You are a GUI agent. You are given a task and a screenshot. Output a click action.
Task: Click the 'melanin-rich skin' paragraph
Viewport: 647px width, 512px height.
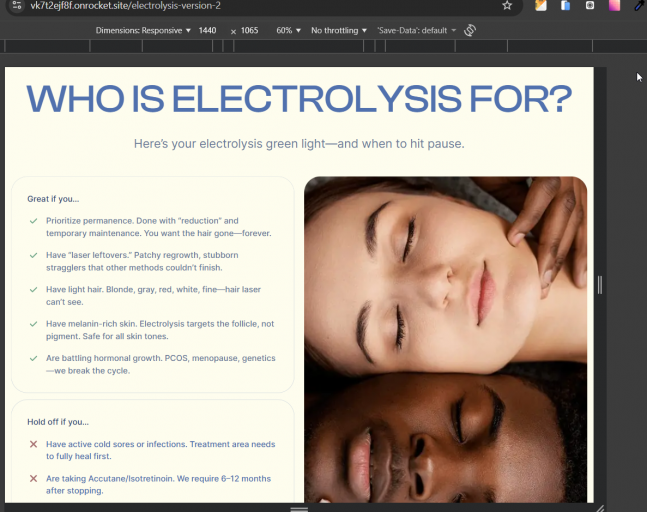160,330
